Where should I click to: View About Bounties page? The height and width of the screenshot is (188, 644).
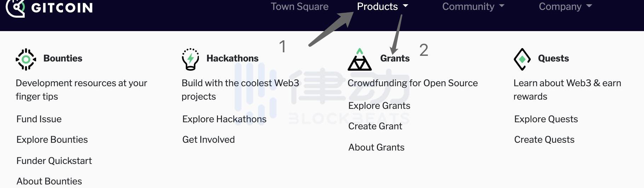click(49, 181)
